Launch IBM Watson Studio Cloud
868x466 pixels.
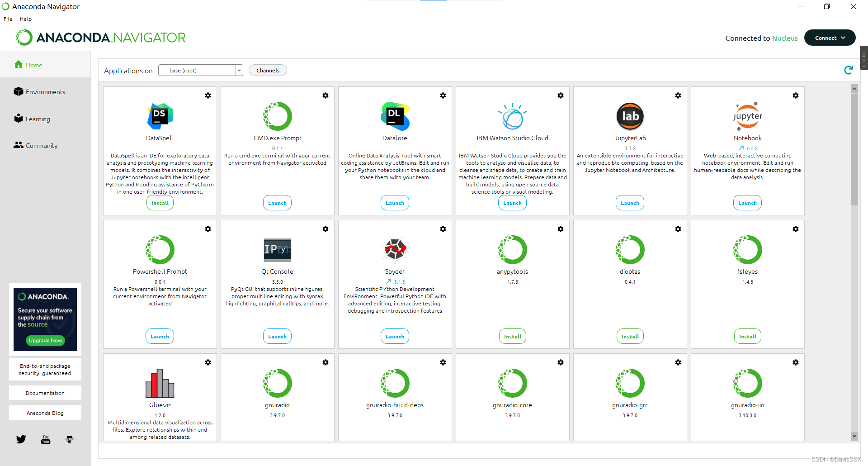[x=513, y=203]
